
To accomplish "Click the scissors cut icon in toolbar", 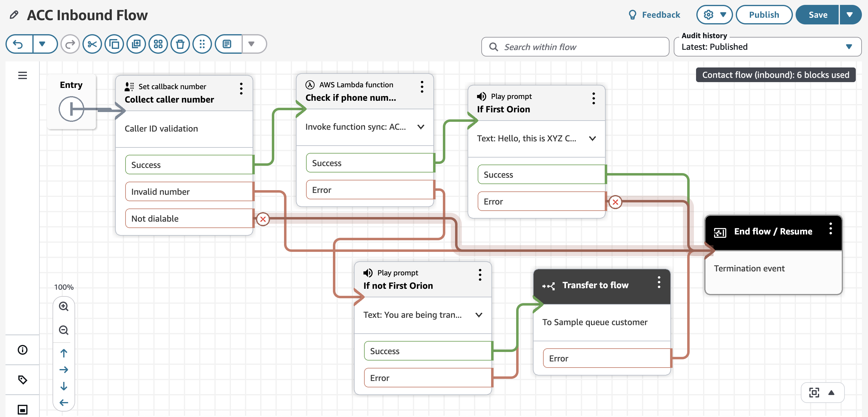I will 92,44.
